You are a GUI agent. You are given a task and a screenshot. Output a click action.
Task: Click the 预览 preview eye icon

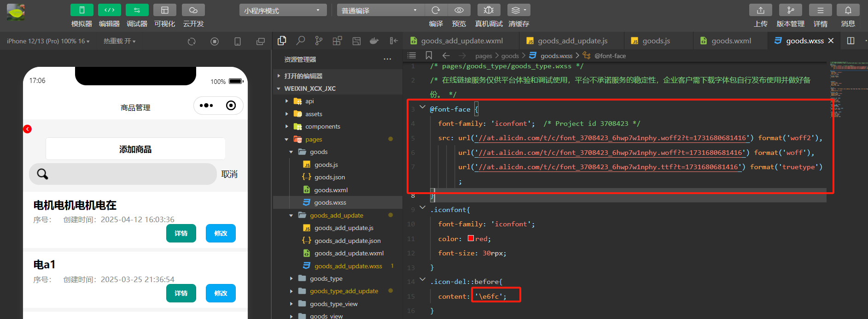(459, 10)
